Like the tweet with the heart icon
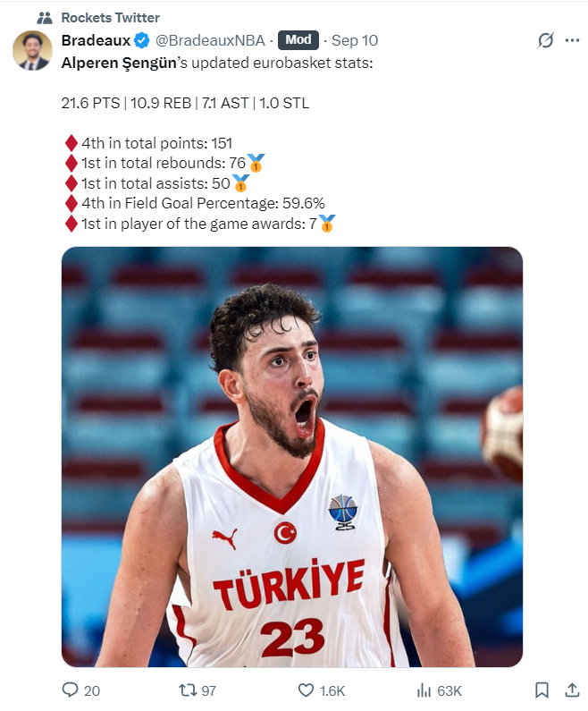 tap(306, 690)
